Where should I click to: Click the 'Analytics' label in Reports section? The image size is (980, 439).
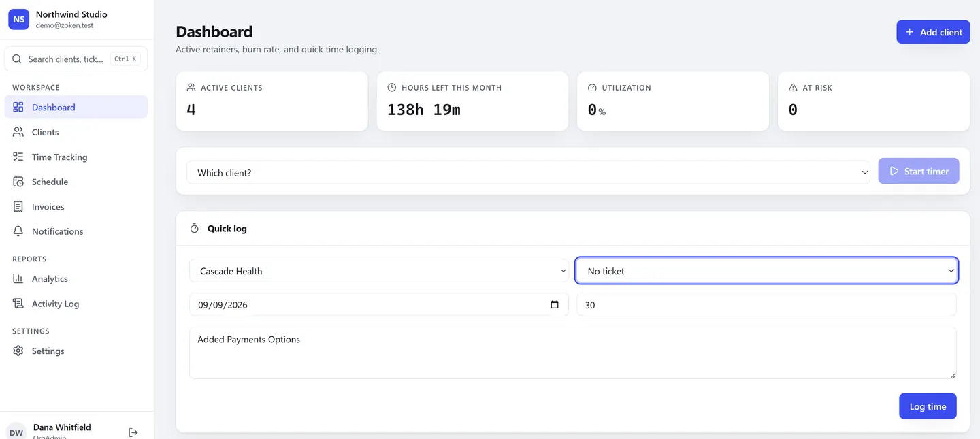[50, 279]
